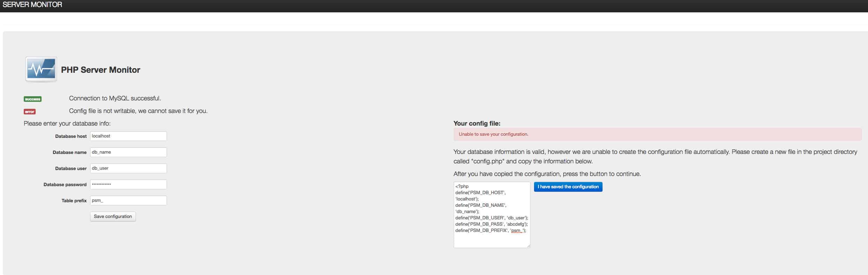Click the Database user label
The width and height of the screenshot is (868, 275).
(x=71, y=169)
